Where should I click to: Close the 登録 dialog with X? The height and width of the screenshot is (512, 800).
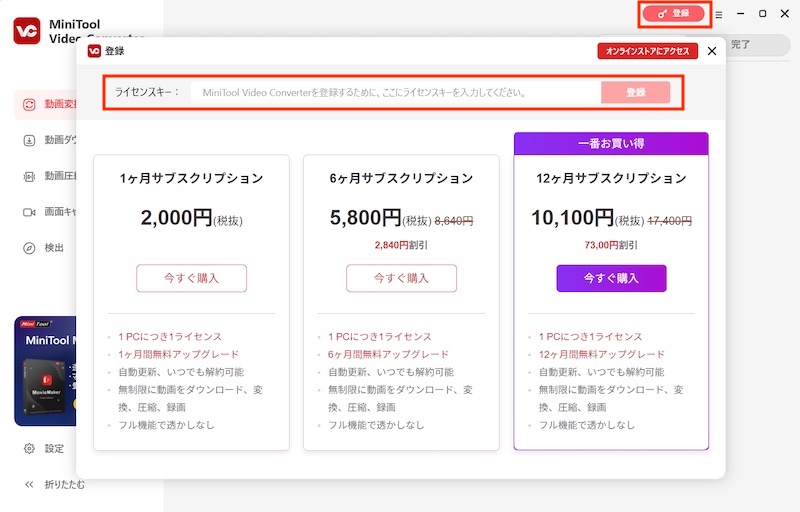click(712, 51)
